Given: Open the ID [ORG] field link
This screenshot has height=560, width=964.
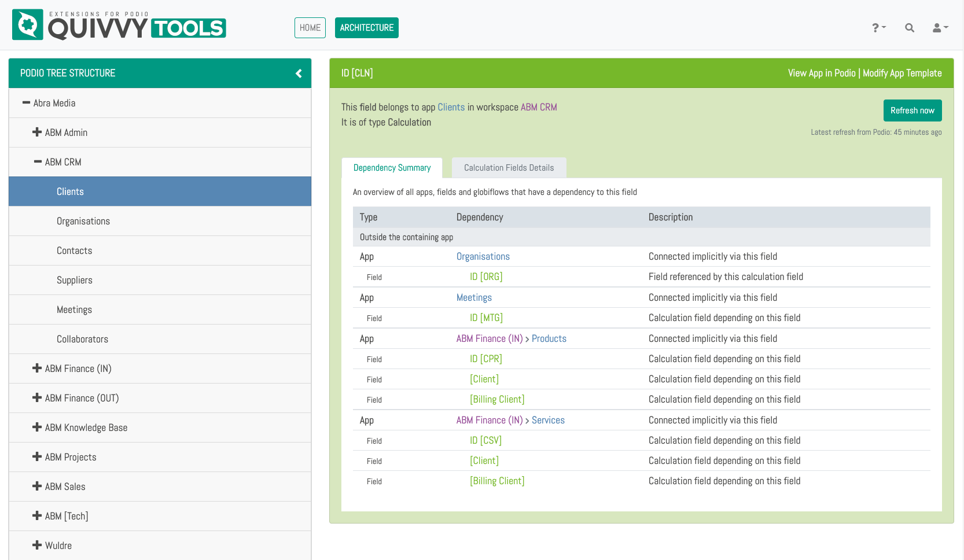Looking at the screenshot, I should click(x=486, y=277).
